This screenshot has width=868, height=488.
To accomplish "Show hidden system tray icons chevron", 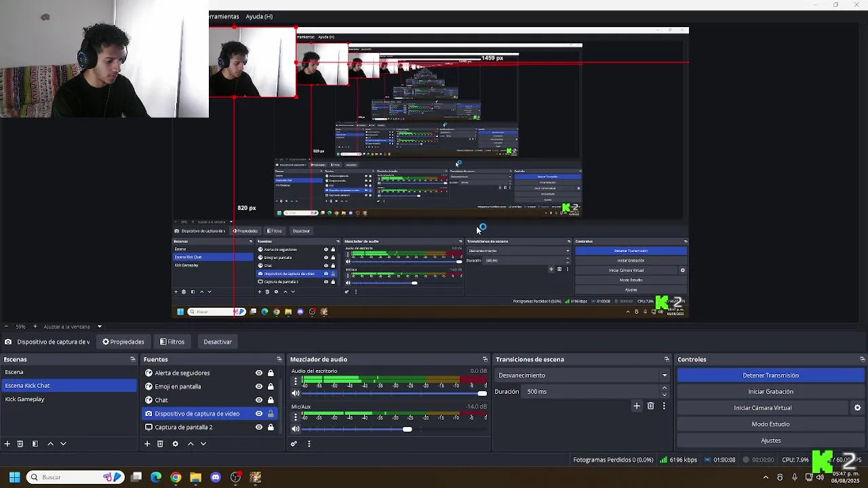I will [766, 477].
